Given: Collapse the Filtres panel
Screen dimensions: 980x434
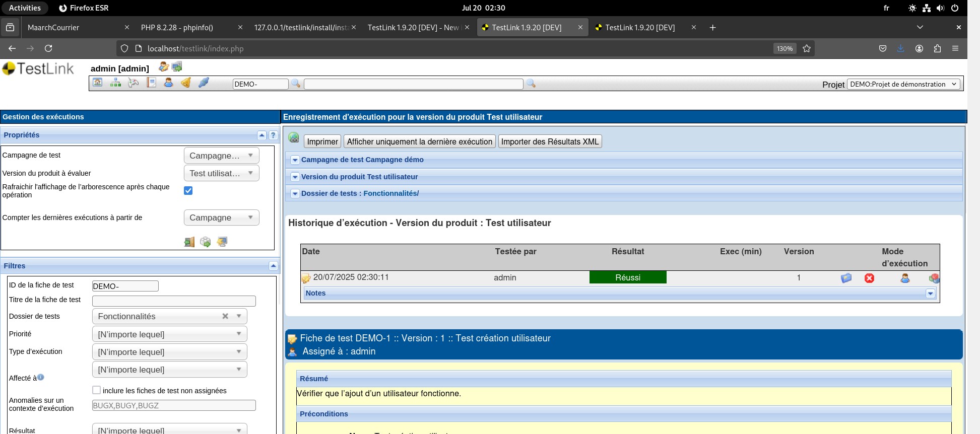Looking at the screenshot, I should tap(273, 266).
